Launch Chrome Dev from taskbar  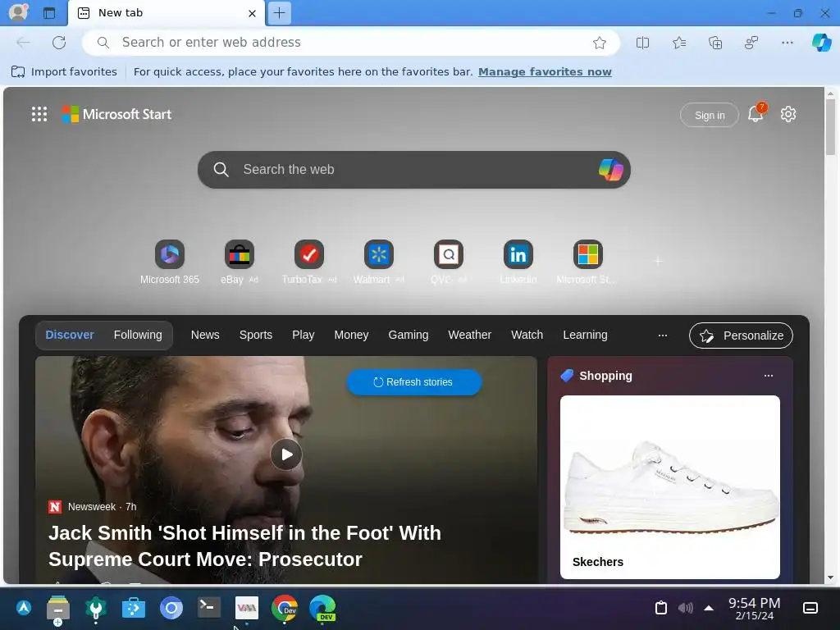[285, 608]
